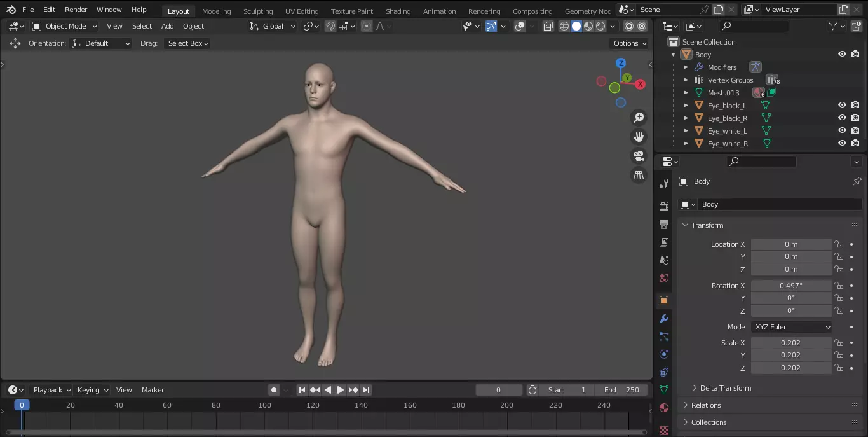
Task: Open the Global transform orientation dropdown
Action: (x=273, y=26)
